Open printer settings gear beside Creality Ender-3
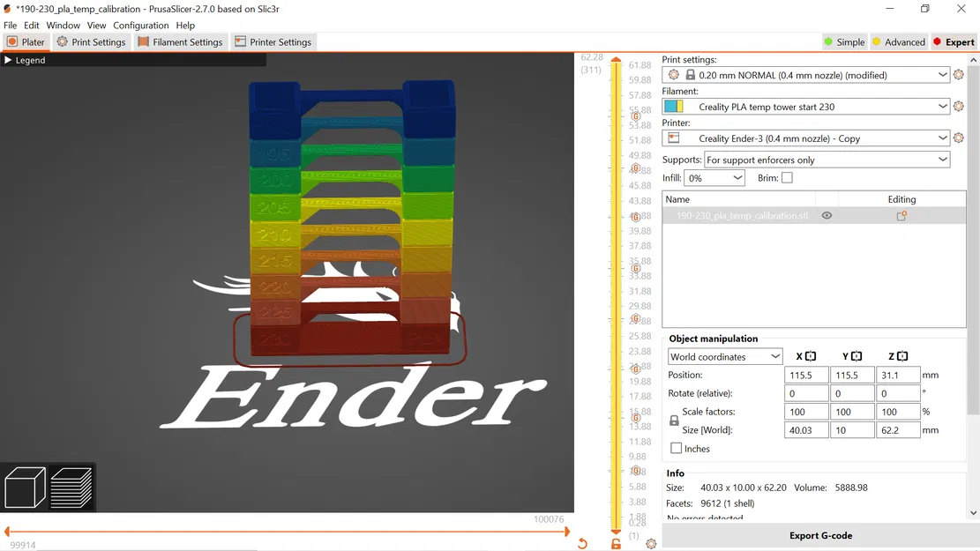The height and width of the screenshot is (551, 980). click(959, 138)
